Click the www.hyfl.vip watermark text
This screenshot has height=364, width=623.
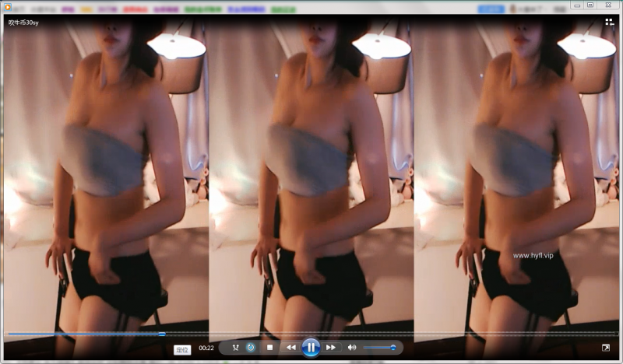click(533, 255)
